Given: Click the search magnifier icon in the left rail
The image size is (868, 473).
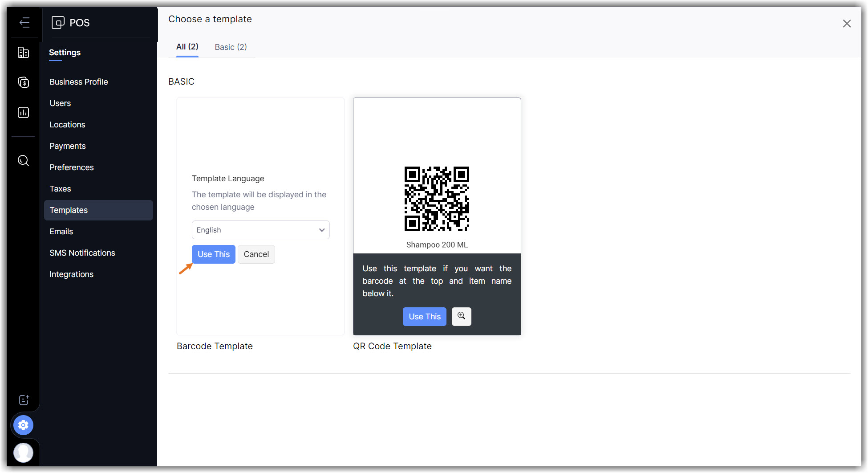Looking at the screenshot, I should [x=24, y=160].
